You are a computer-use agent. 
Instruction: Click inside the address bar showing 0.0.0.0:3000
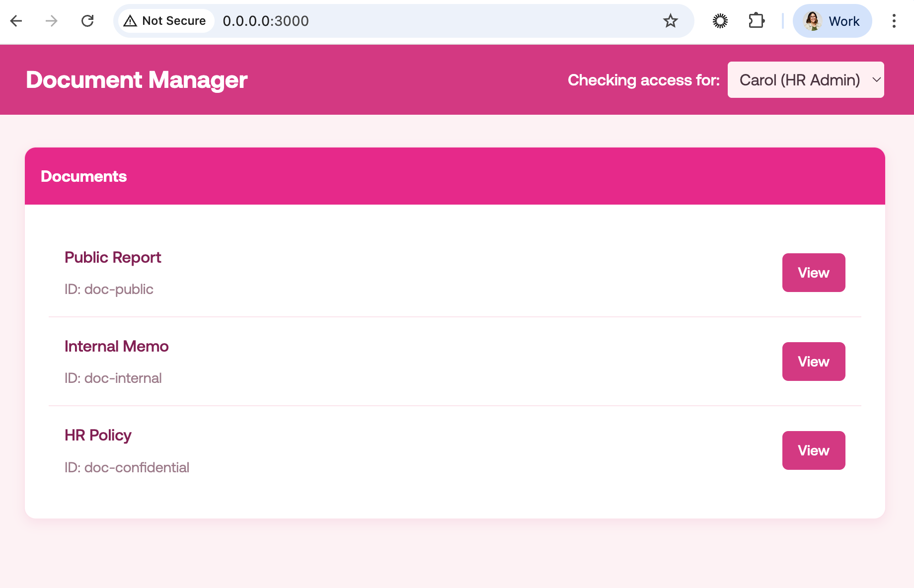tap(266, 21)
